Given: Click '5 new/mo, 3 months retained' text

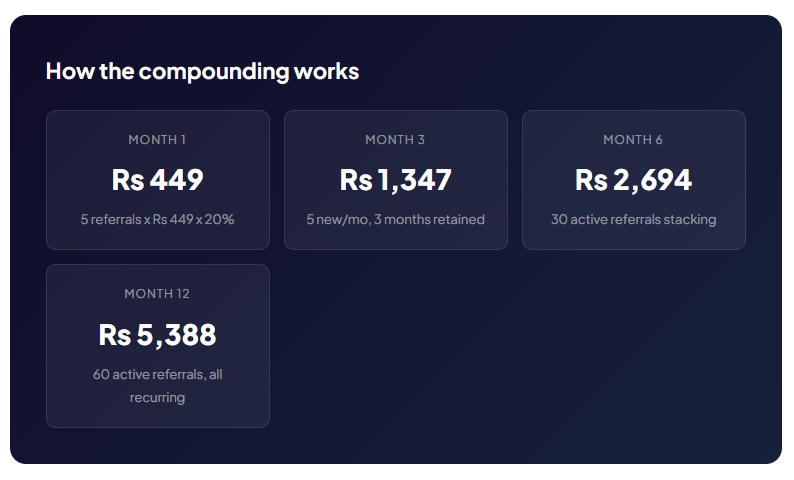Looking at the screenshot, I should click(x=395, y=219).
